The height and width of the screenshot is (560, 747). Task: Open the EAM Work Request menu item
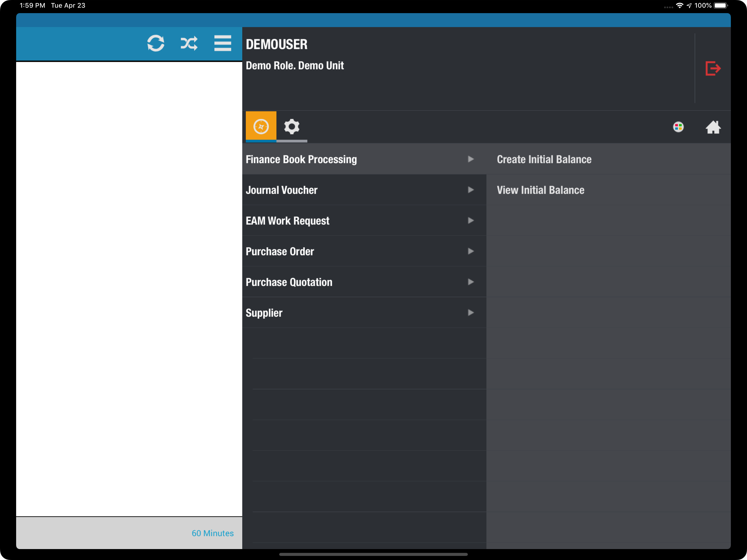pos(364,221)
